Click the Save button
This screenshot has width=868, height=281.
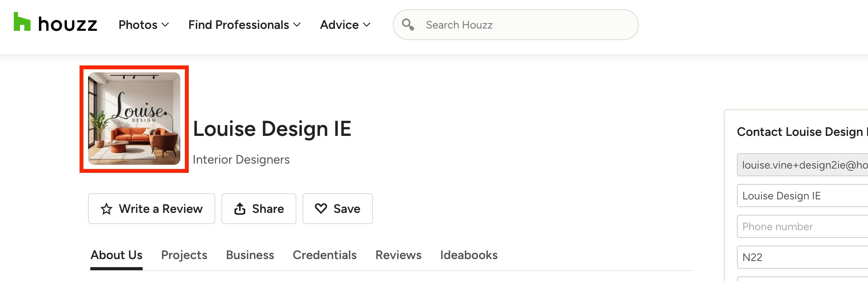pyautogui.click(x=338, y=209)
